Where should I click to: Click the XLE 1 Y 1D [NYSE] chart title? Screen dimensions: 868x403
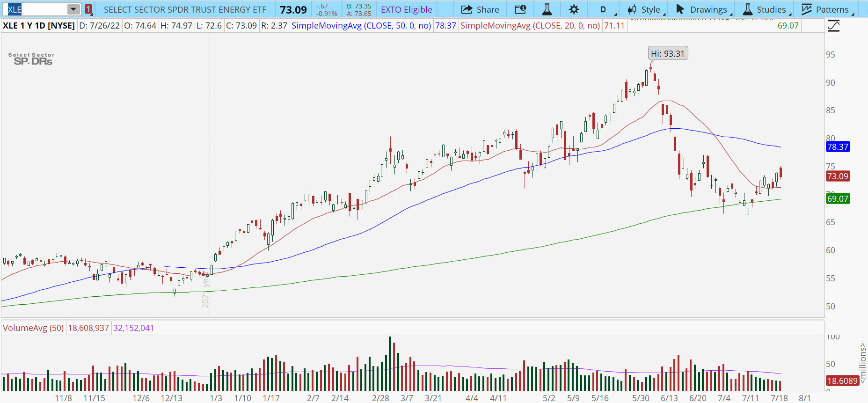[39, 25]
